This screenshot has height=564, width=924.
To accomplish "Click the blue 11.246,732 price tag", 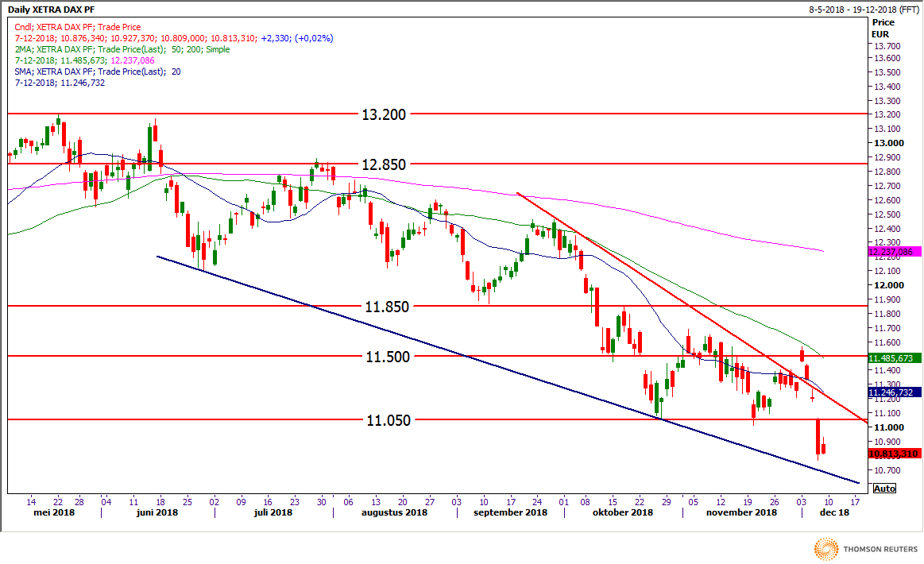I will [x=895, y=392].
